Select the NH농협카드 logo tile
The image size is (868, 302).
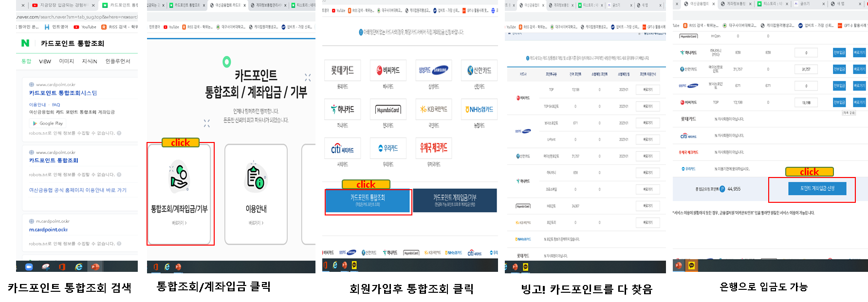coord(480,109)
